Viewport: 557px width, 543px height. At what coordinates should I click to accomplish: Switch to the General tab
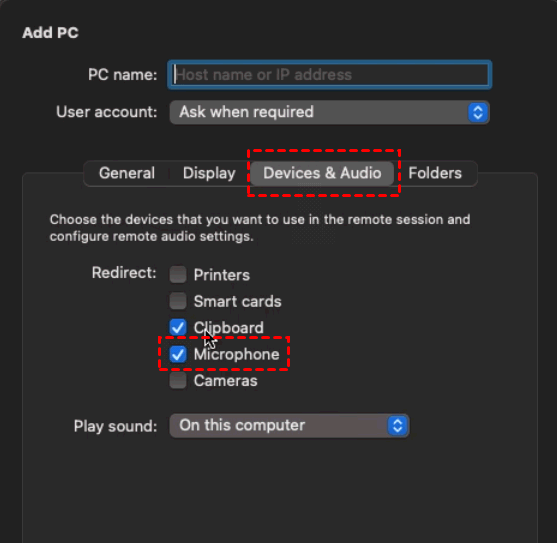coord(127,173)
